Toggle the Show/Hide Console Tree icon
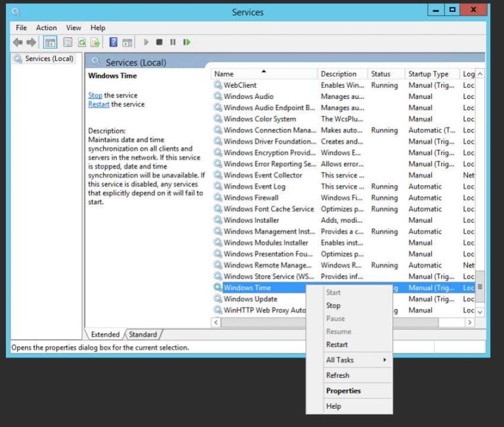Image resolution: width=504 pixels, height=427 pixels. 50,42
